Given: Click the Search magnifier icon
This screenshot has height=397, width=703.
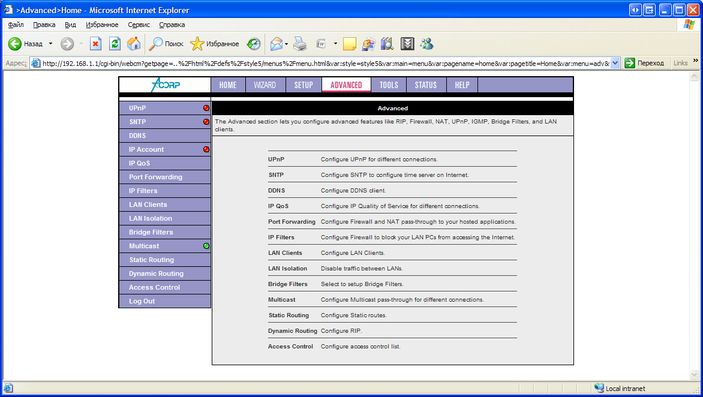Looking at the screenshot, I should [156, 44].
